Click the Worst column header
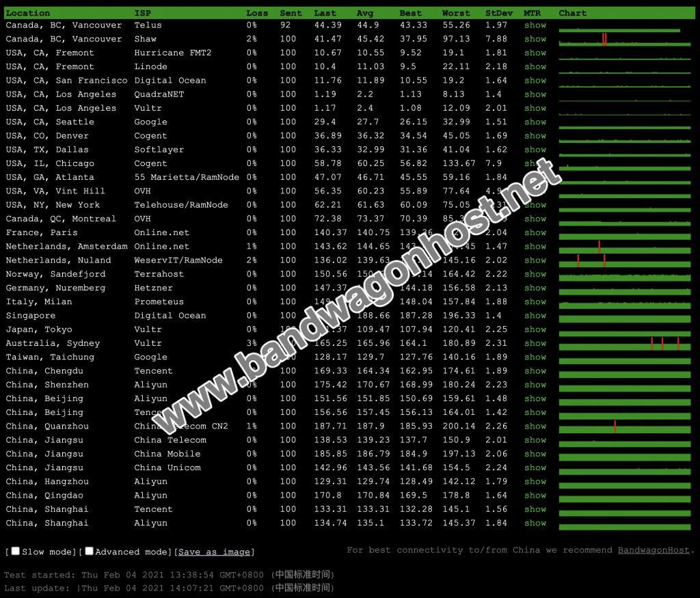700x598 pixels. 456,14
